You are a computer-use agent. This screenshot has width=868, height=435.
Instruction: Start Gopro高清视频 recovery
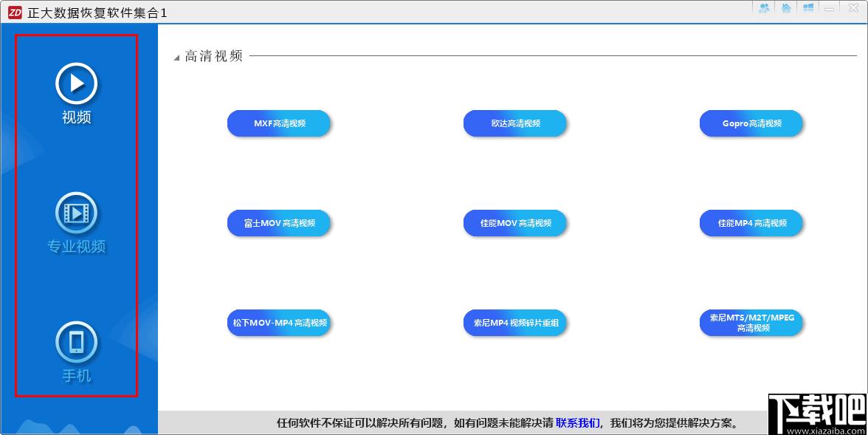tap(751, 123)
